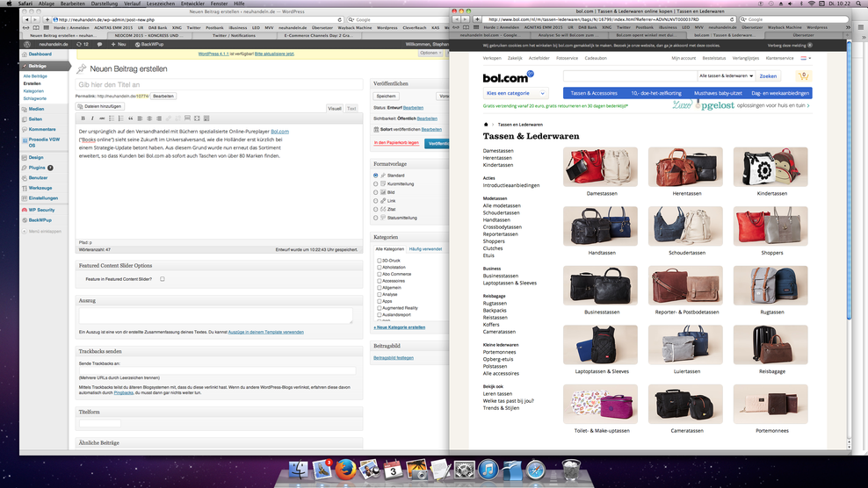Click the Zoeken button on bol.com
868x488 pixels.
tap(768, 75)
